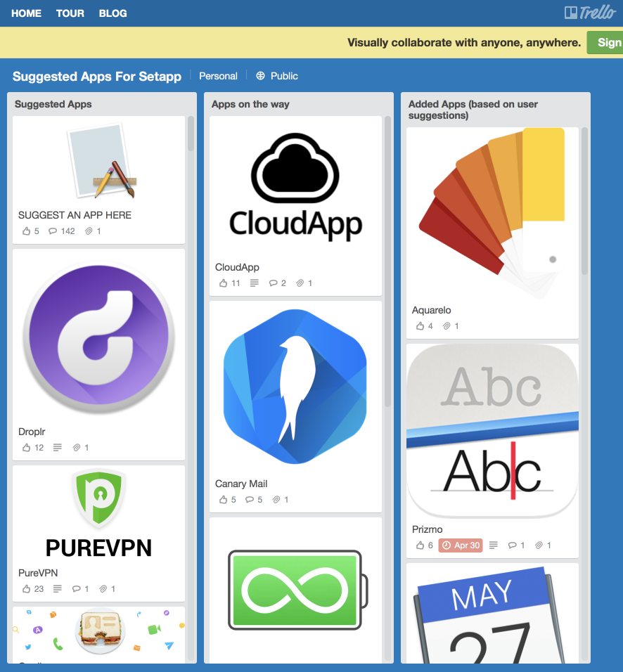Click the green Sign up button
This screenshot has width=623, height=672.
(606, 42)
